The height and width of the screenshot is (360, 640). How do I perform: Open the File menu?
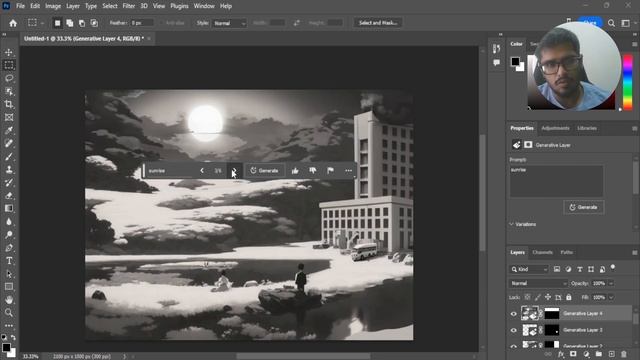tap(20, 6)
